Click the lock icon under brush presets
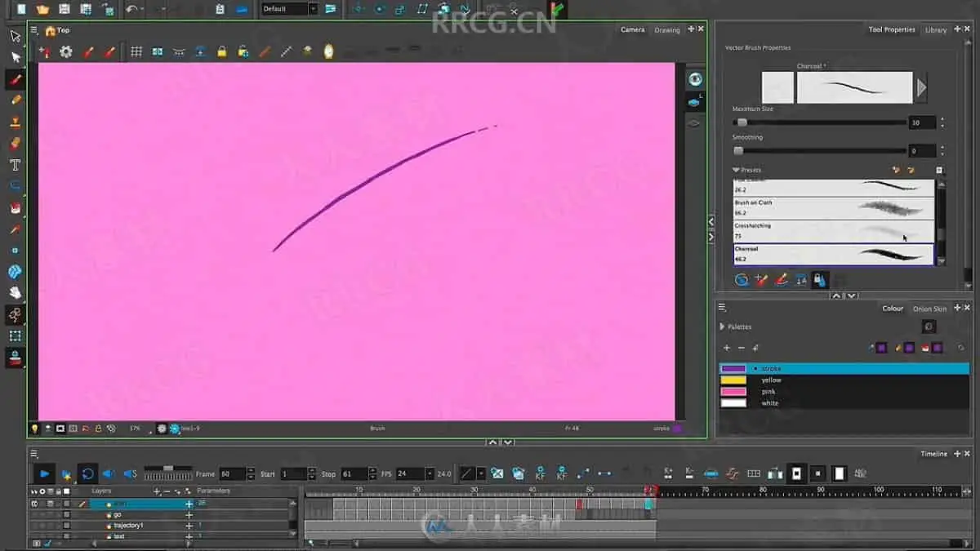The image size is (980, 551). pos(820,280)
